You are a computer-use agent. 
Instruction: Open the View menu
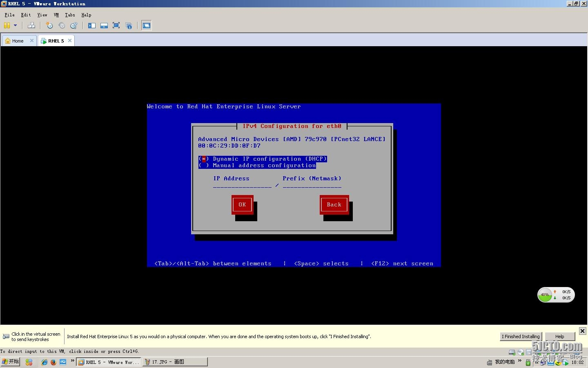42,15
